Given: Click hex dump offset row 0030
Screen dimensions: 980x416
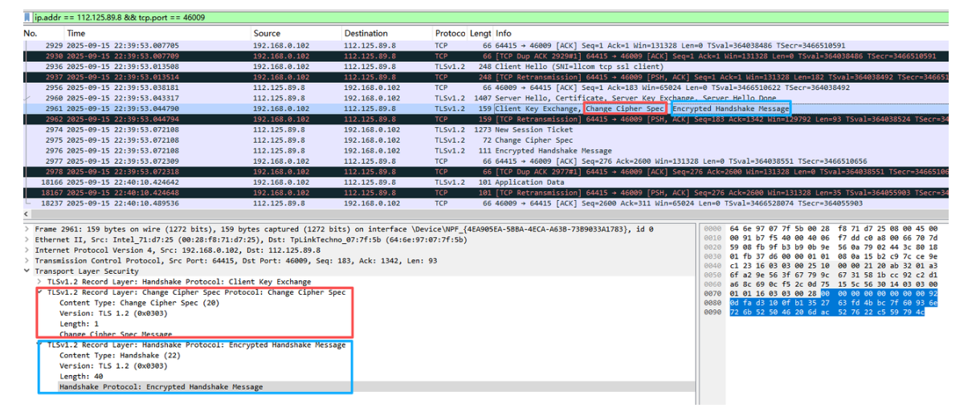Looking at the screenshot, I should (712, 260).
